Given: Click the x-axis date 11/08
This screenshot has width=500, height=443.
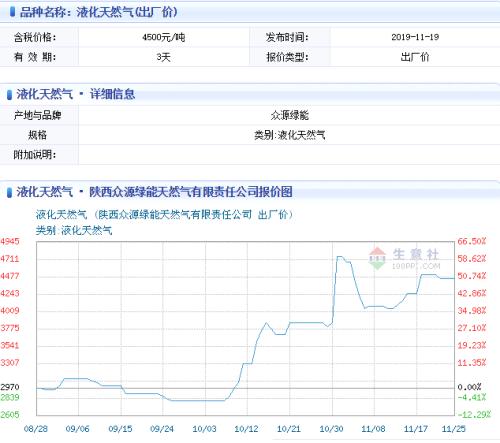Looking at the screenshot, I should click(x=373, y=429).
